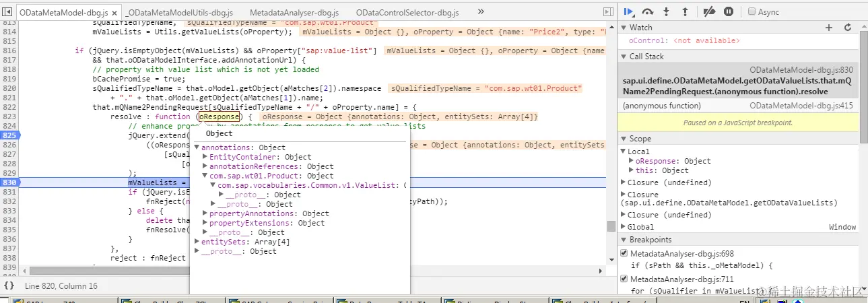The image size is (868, 303).
Task: Open ODataMetaModel-dbg.js:830 call stack link
Action: click(801, 69)
